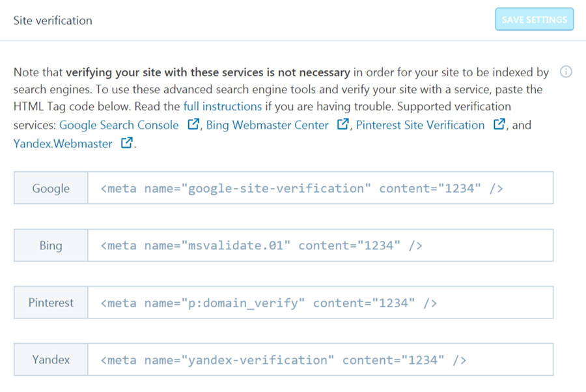The width and height of the screenshot is (586, 392).
Task: Open Yandex.Webmaster link
Action: pos(63,144)
